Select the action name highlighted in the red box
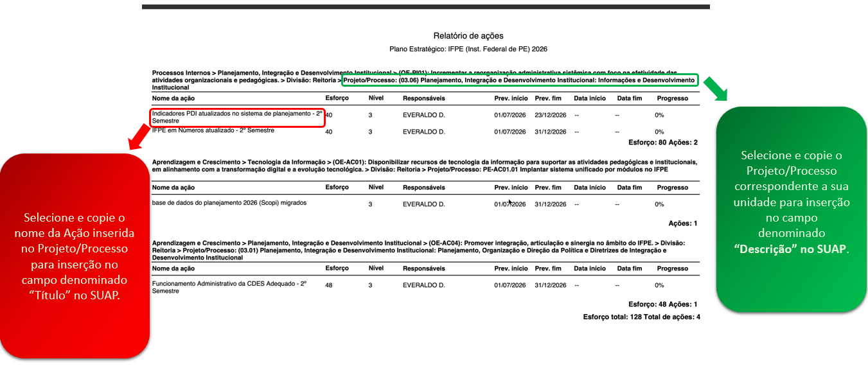Image resolution: width=868 pixels, height=368 pixels. (237, 117)
